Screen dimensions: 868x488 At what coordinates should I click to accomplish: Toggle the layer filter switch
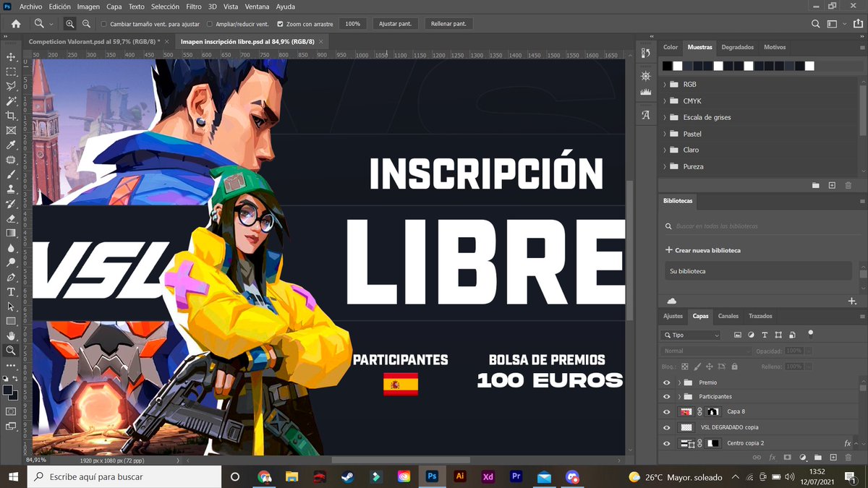coord(811,334)
